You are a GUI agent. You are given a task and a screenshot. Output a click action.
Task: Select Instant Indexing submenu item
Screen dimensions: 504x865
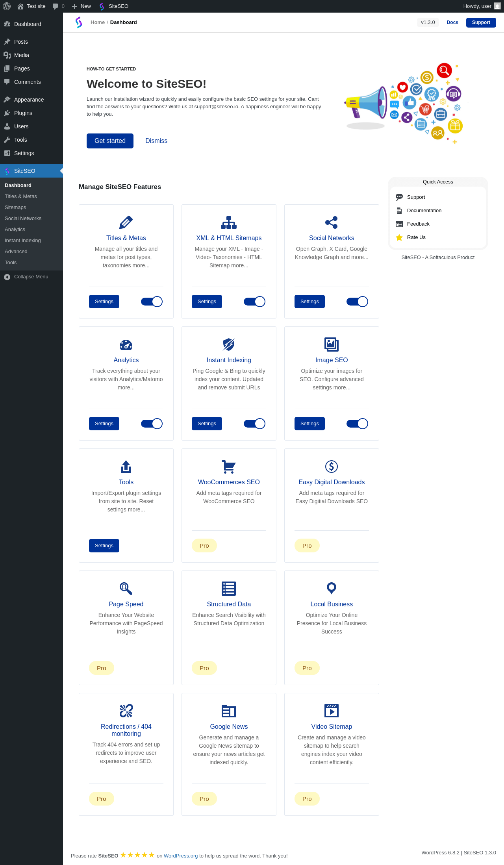31,241
